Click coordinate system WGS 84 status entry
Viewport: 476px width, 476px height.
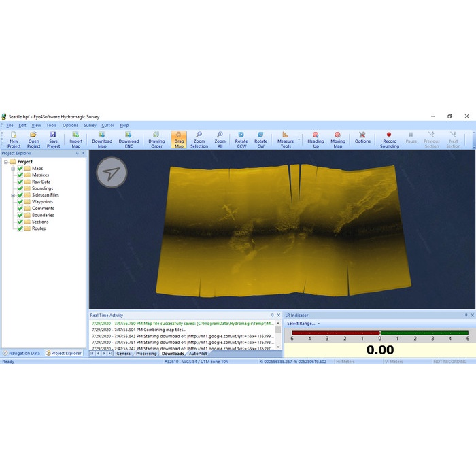click(197, 362)
